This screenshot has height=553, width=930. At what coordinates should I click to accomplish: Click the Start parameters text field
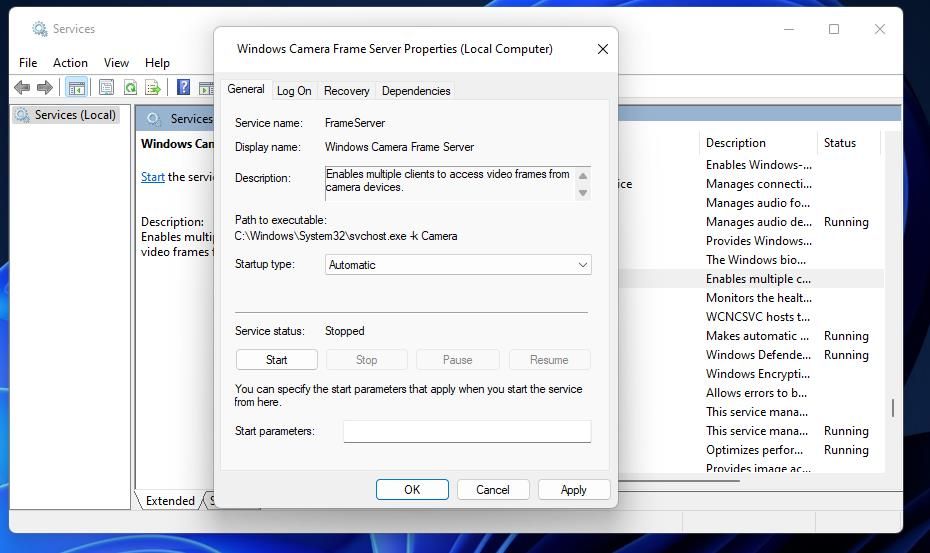[467, 431]
